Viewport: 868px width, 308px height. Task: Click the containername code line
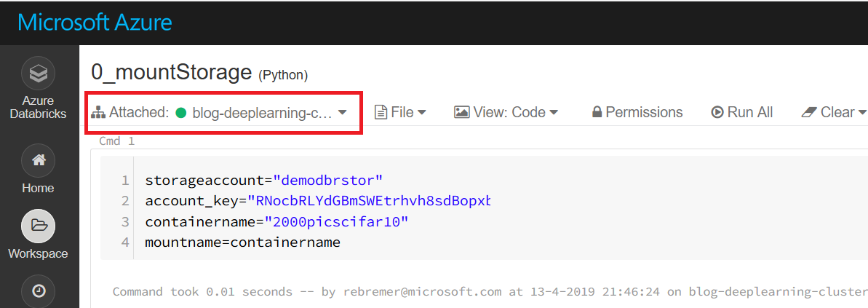(x=276, y=221)
